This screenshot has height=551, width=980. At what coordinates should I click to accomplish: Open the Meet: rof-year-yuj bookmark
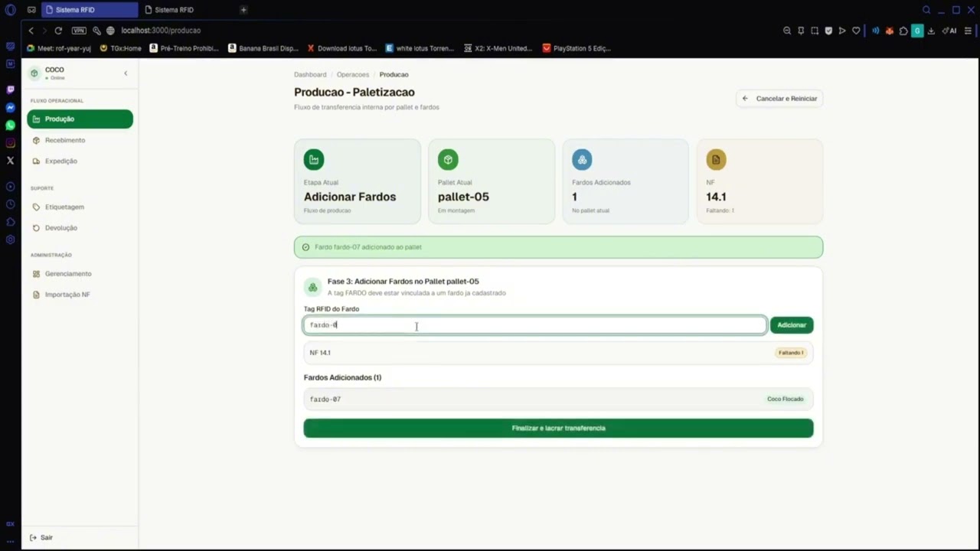point(58,48)
